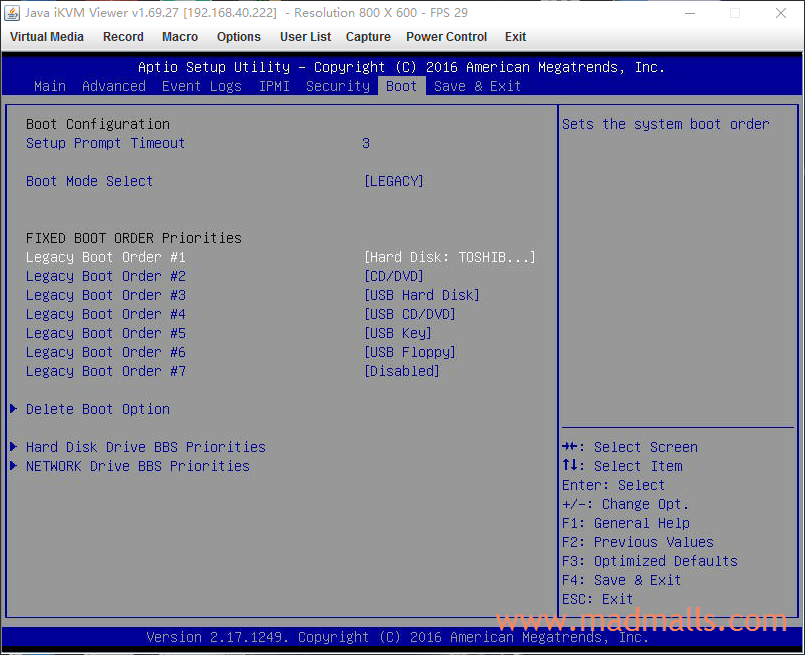This screenshot has width=805, height=655.
Task: Select the Legacy Boot Order #5 label
Action: (106, 333)
